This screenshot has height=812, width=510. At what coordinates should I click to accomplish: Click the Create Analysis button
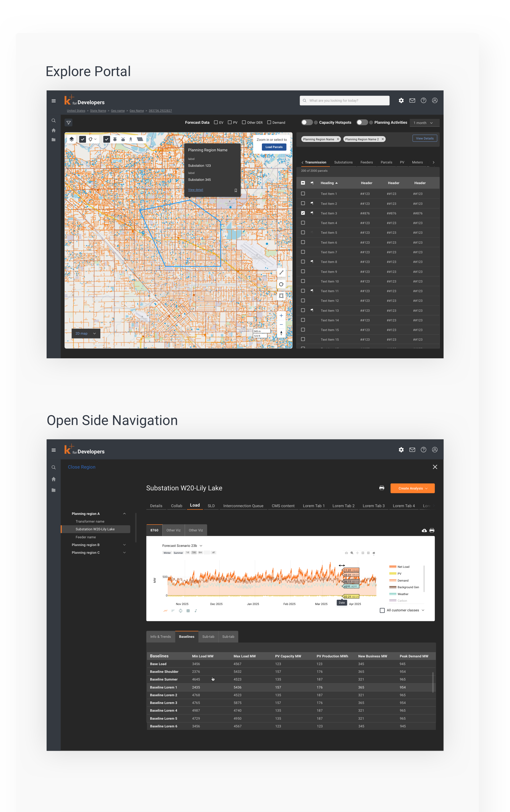point(412,488)
